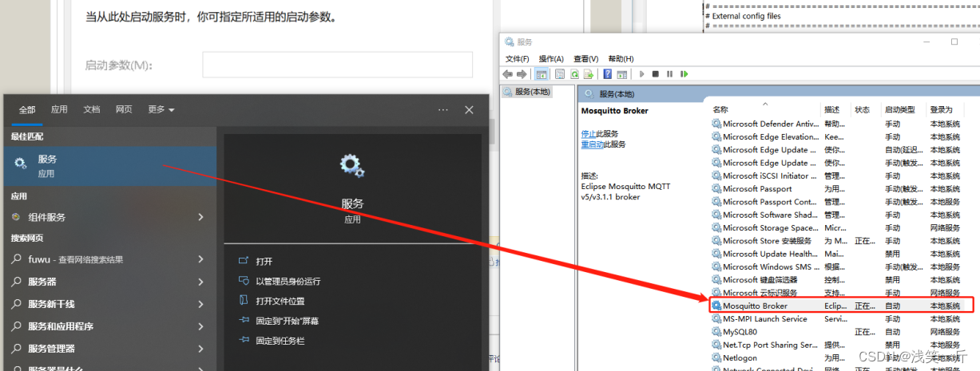This screenshot has height=371, width=980.
Task: Close the Windows search panel with X
Action: pyautogui.click(x=469, y=109)
